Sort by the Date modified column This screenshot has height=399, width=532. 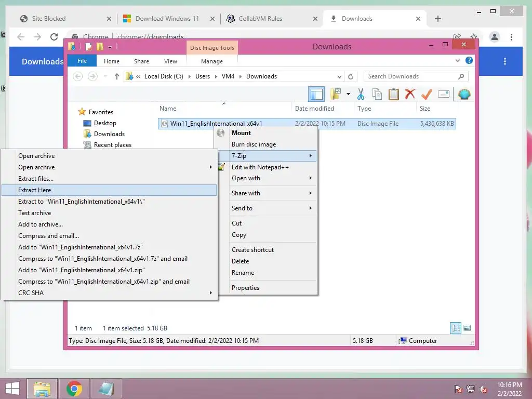pos(322,109)
